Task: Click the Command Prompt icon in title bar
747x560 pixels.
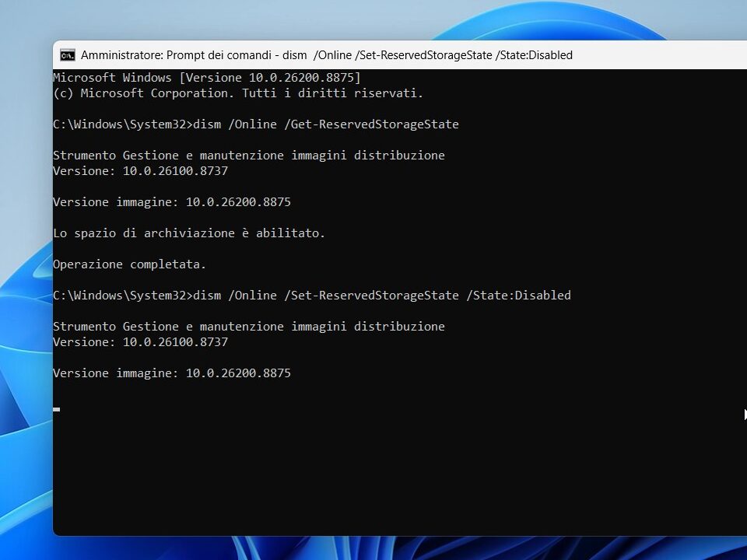Action: pyautogui.click(x=67, y=55)
